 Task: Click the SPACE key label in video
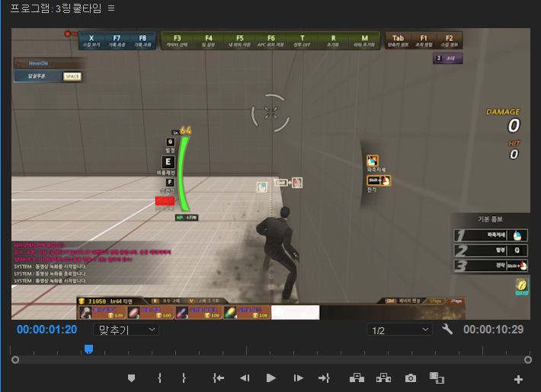[72, 77]
